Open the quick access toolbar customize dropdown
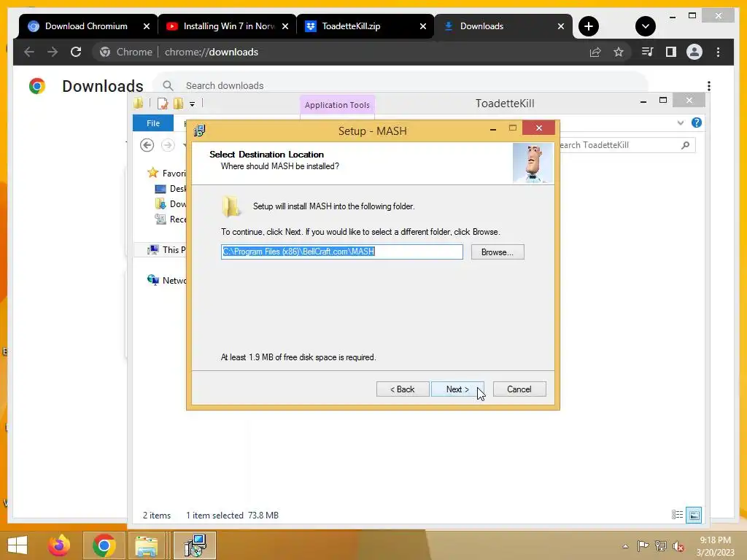The image size is (747, 560). click(192, 104)
